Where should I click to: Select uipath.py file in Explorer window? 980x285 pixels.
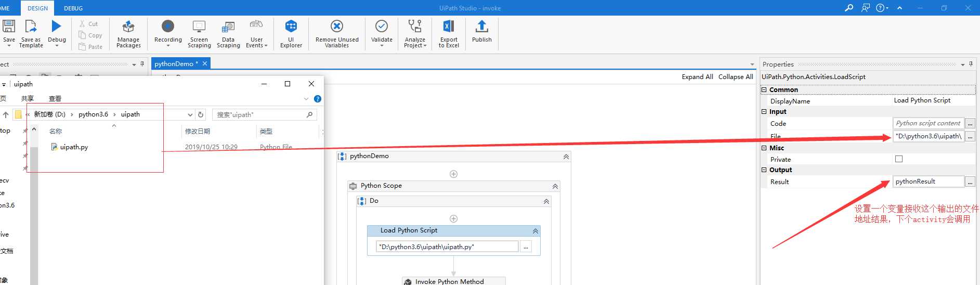click(x=70, y=147)
